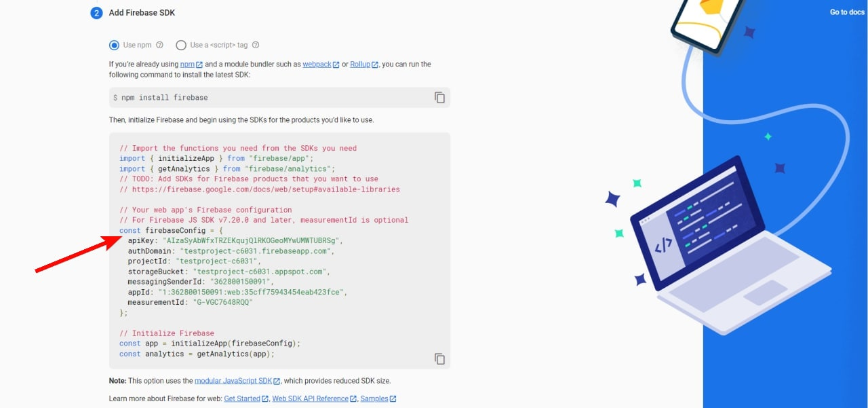This screenshot has height=408, width=868.
Task: Select the Use a script tag option
Action: (x=181, y=45)
